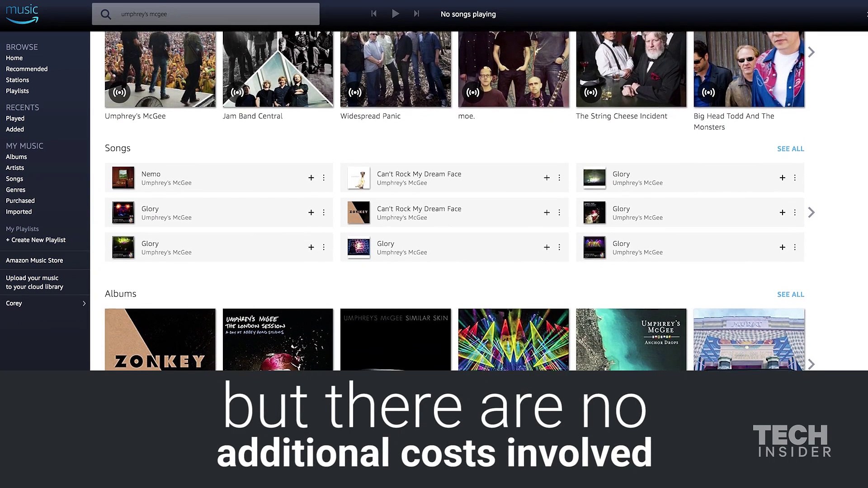The image size is (868, 488).
Task: Show more albums with the right chevron
Action: 811,364
